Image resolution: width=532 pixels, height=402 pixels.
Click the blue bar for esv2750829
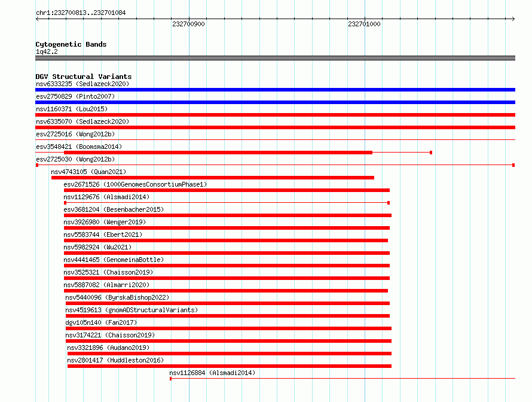(275, 102)
